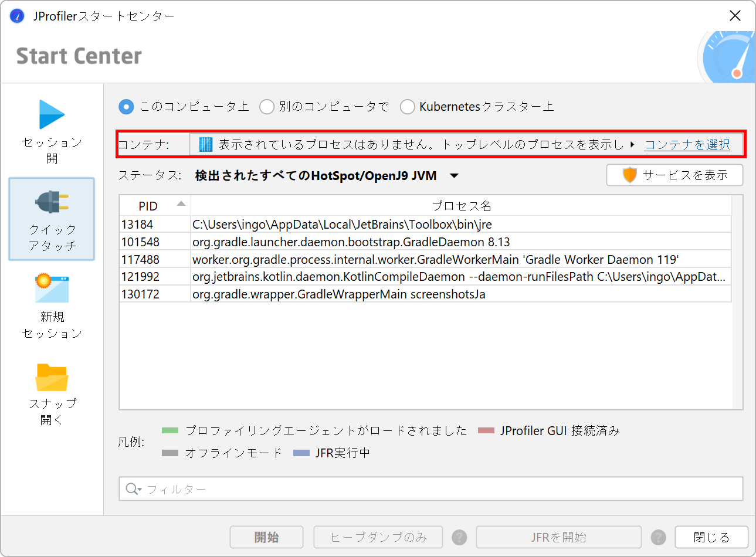Click the container icon in コンテナ bar
The height and width of the screenshot is (557, 756).
[x=205, y=144]
